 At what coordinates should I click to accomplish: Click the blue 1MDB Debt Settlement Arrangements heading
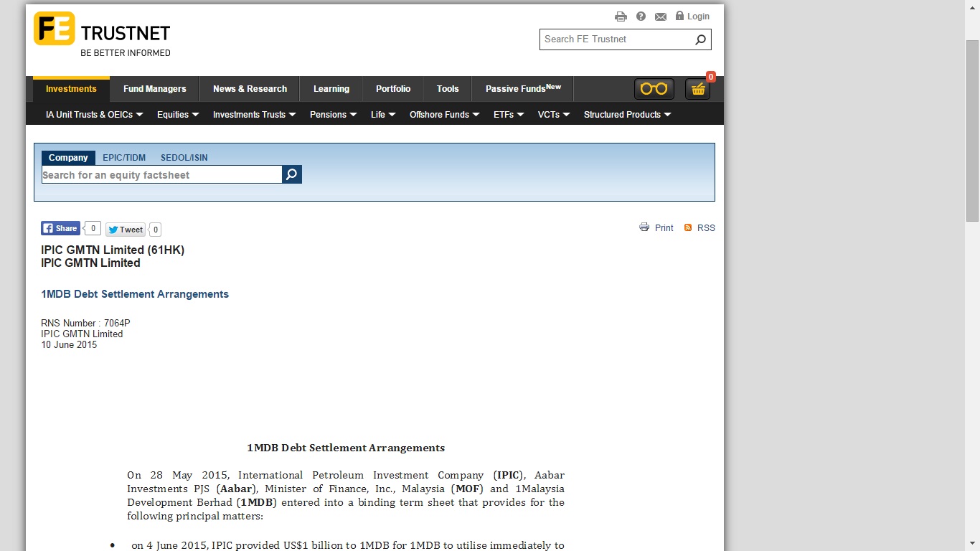[x=135, y=294]
